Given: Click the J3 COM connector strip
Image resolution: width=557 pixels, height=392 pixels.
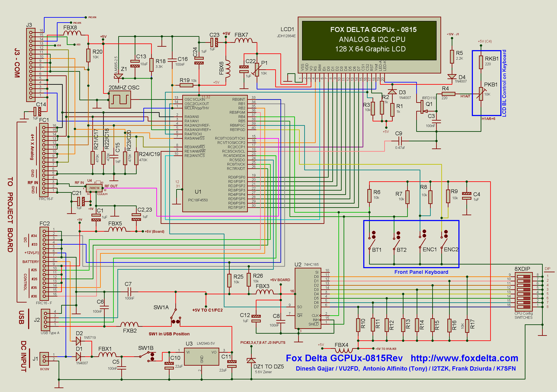Looking at the screenshot, I should coord(31,65).
